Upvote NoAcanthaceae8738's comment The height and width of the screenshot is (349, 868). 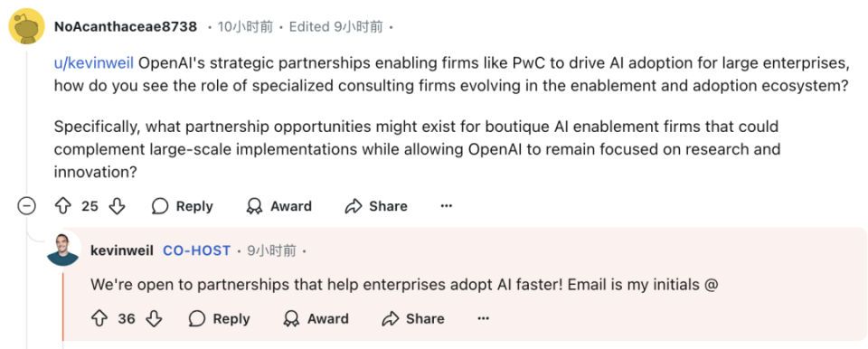[63, 207]
